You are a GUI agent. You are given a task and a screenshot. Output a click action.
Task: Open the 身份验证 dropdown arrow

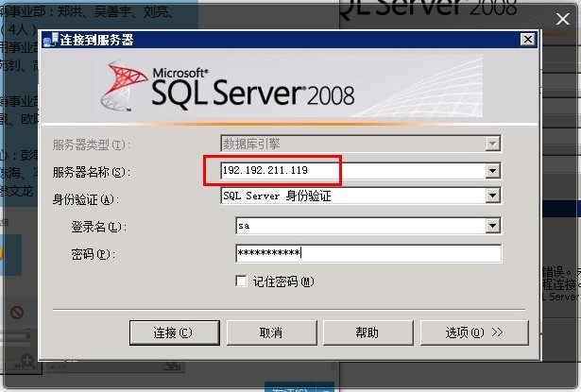click(493, 196)
